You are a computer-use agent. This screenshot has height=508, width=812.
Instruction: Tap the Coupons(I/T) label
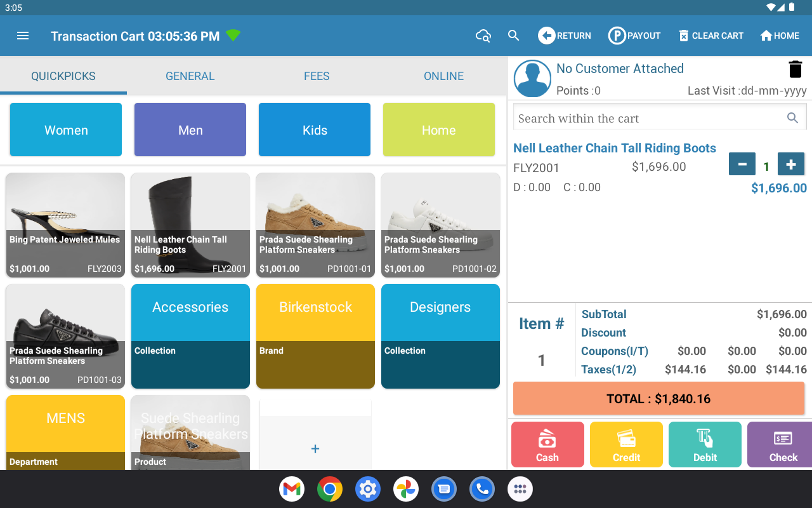coord(615,351)
